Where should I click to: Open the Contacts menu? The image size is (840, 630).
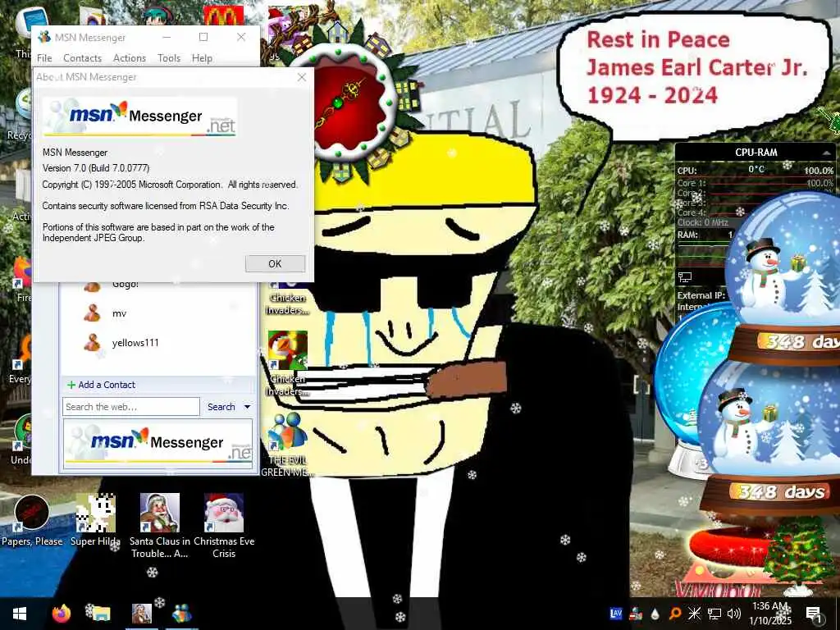coord(82,58)
